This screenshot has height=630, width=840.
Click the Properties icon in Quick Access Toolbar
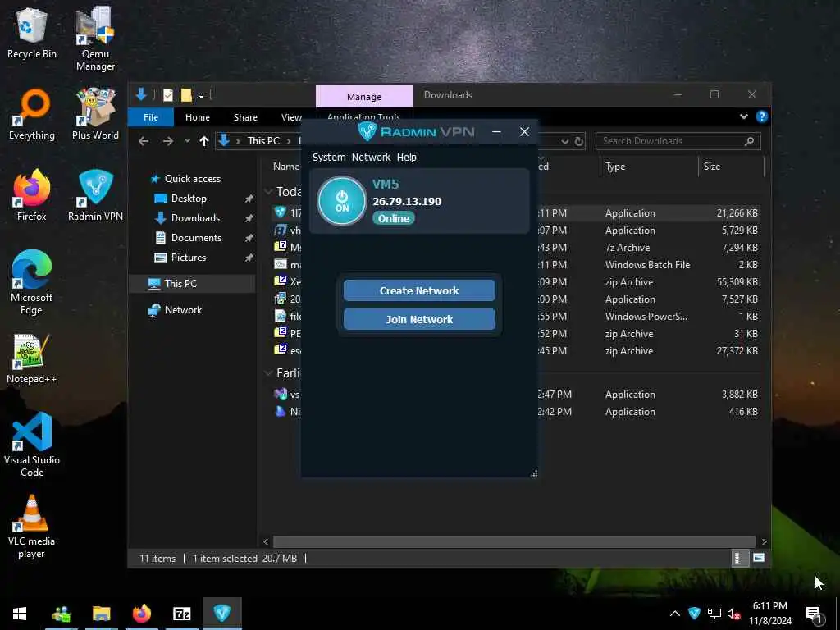coord(167,95)
